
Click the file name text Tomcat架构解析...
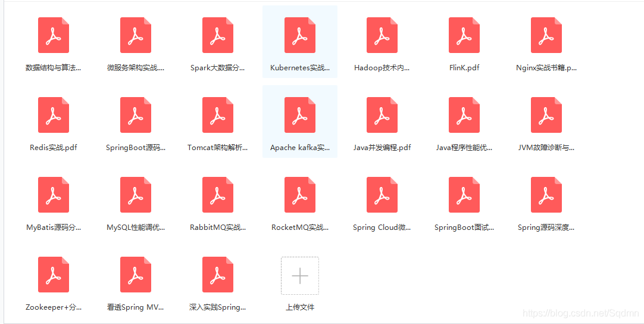[x=218, y=148]
